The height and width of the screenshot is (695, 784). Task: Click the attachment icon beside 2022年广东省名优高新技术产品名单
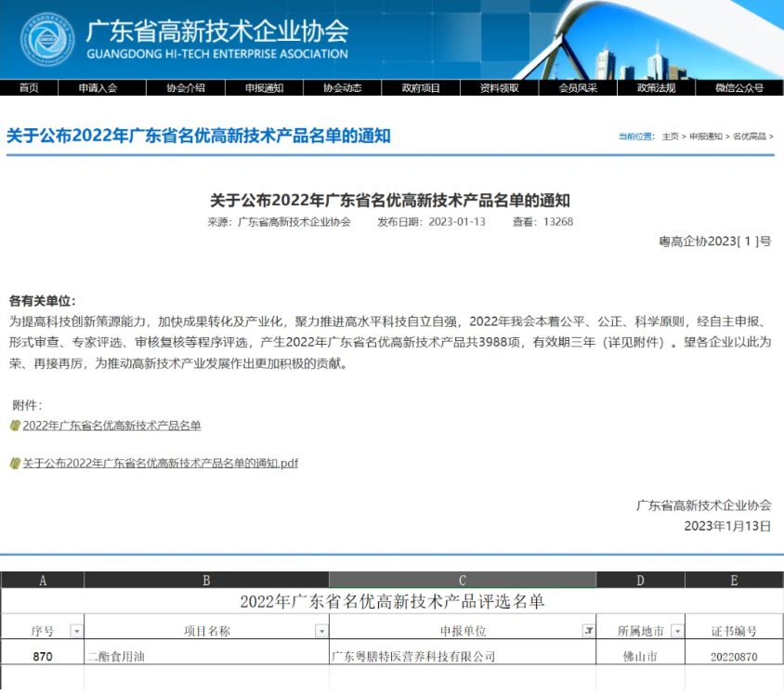pyautogui.click(x=15, y=426)
